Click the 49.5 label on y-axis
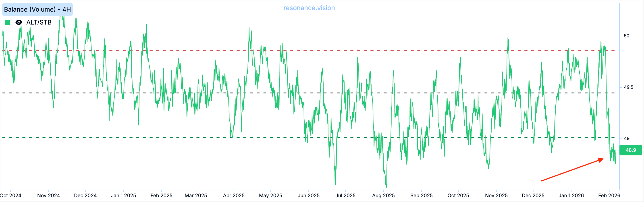Screen dimensions: 644x202 pyautogui.click(x=628, y=87)
